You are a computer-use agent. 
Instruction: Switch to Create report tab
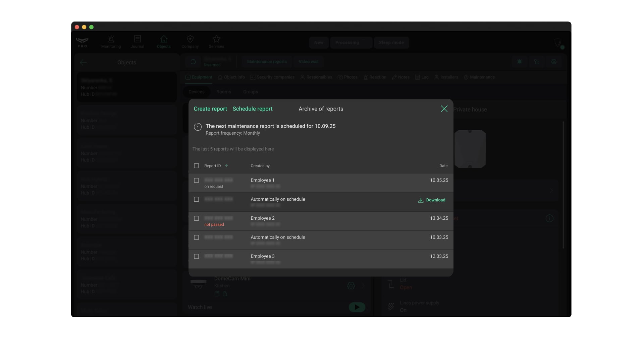[210, 109]
